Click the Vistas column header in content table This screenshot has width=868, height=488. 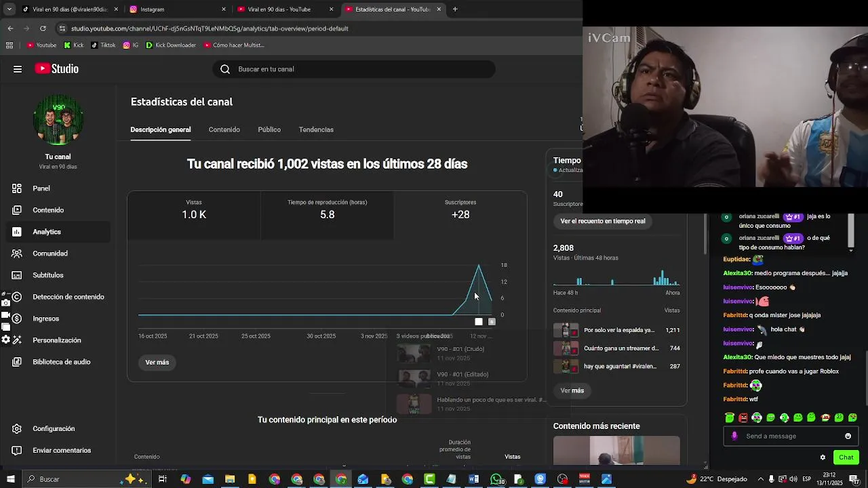pos(513,457)
